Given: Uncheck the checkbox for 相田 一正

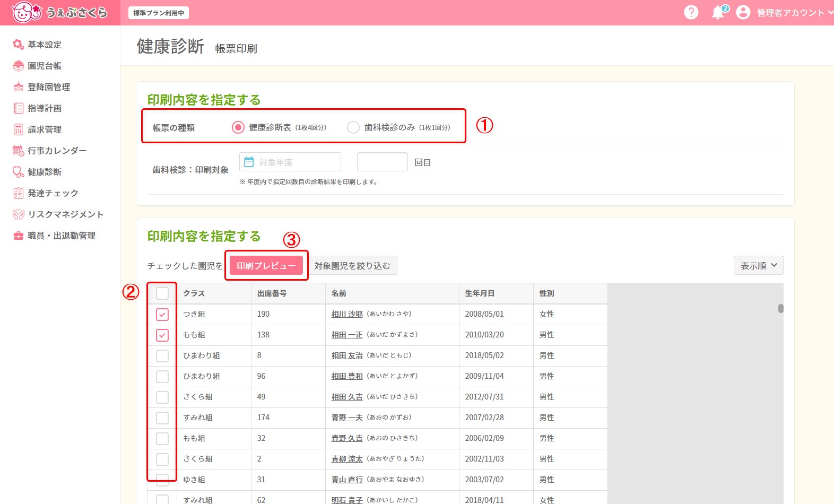Looking at the screenshot, I should pyautogui.click(x=162, y=335).
